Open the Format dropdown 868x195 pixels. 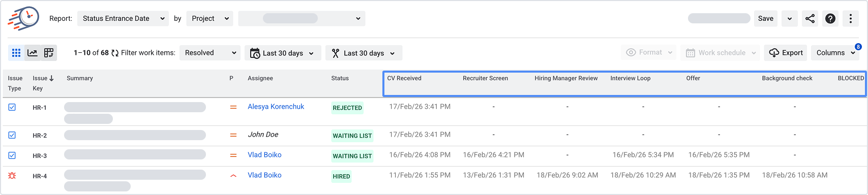click(x=649, y=53)
